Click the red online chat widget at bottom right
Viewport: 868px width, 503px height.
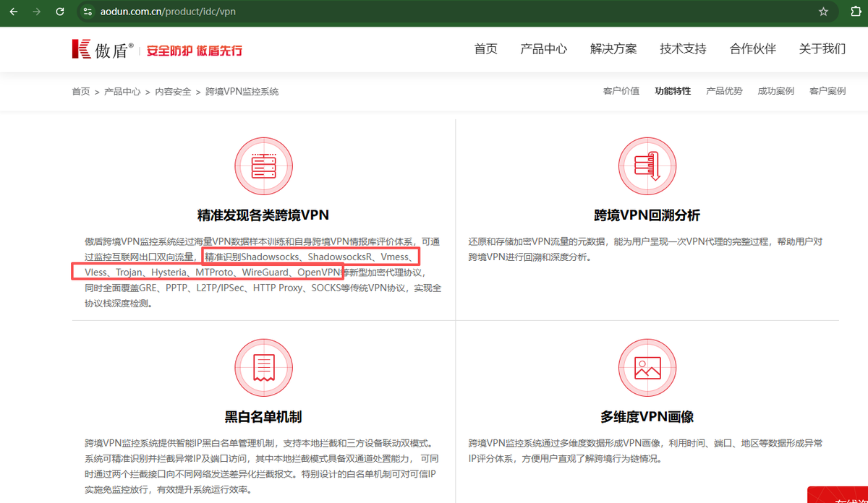tap(838, 494)
